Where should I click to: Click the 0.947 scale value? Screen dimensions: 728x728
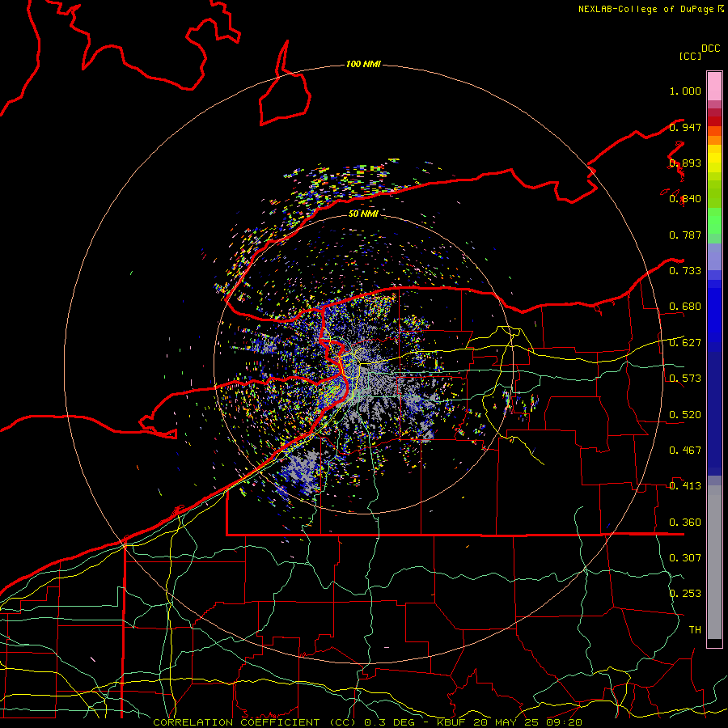(685, 127)
